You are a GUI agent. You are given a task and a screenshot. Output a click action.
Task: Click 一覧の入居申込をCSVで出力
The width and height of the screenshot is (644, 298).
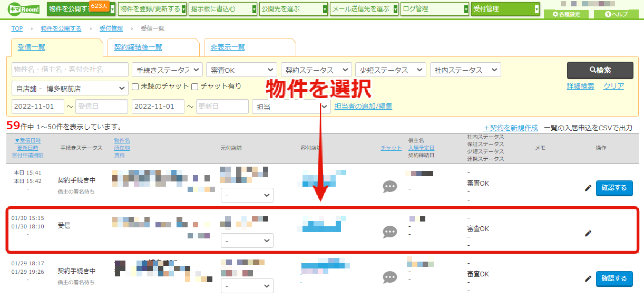tap(588, 128)
